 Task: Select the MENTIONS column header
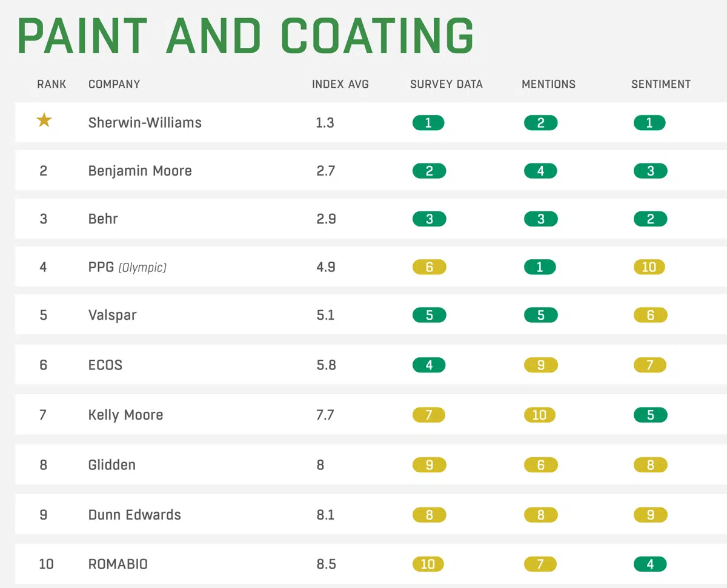pos(549,84)
